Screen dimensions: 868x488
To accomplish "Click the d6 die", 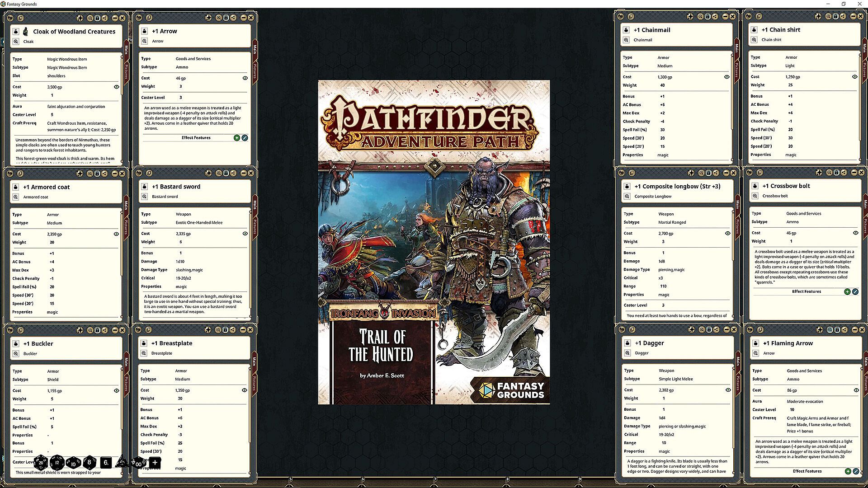I will coord(105,462).
